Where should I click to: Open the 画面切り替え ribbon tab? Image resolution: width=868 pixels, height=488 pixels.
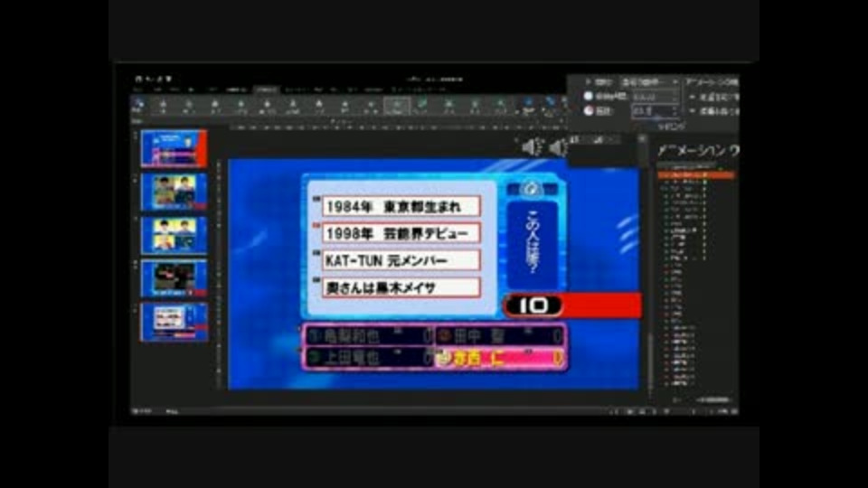(x=236, y=89)
